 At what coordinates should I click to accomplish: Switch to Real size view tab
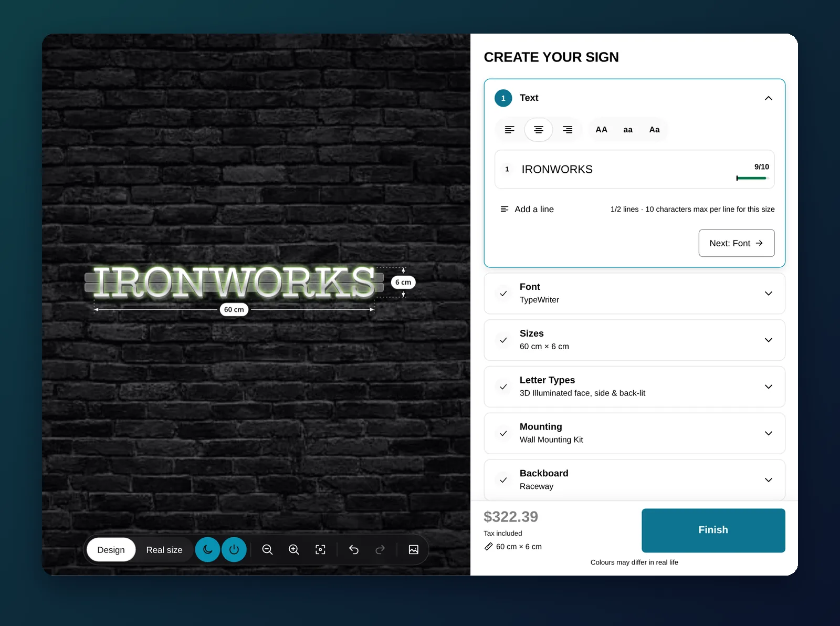tap(164, 550)
